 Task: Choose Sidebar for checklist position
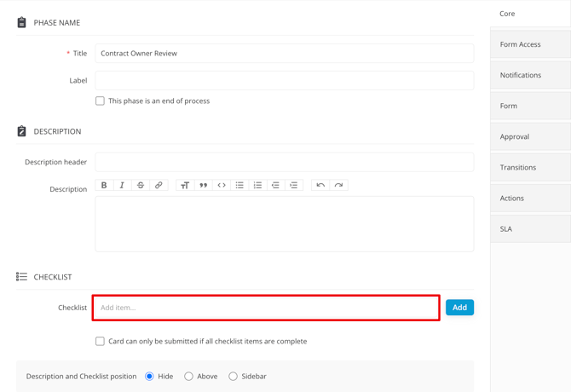(x=233, y=376)
